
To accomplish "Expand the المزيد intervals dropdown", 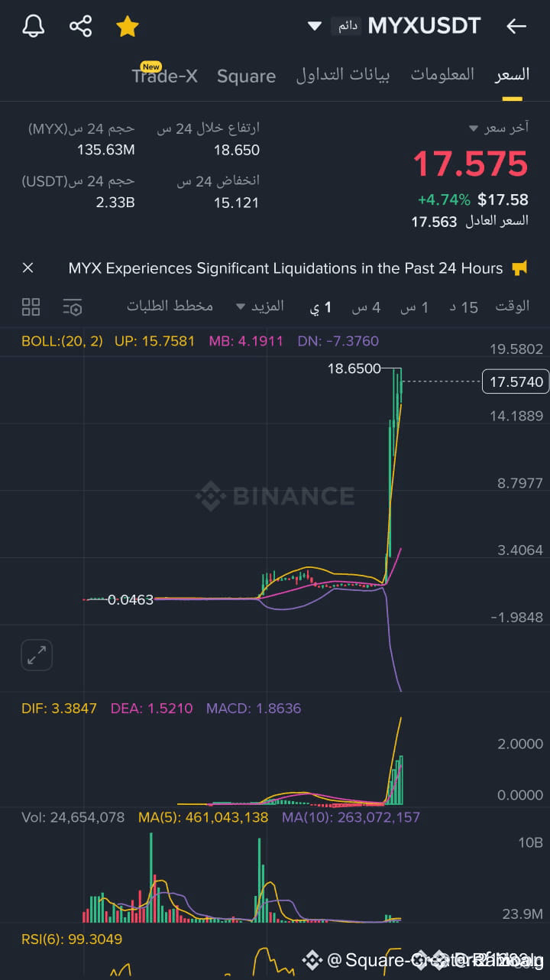I will (260, 306).
